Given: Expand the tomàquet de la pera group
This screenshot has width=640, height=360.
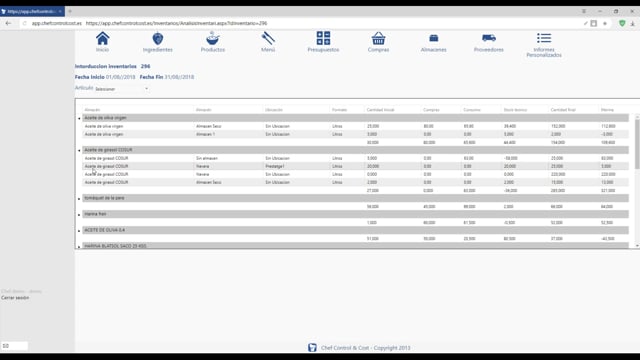Looking at the screenshot, I should 79,198.
